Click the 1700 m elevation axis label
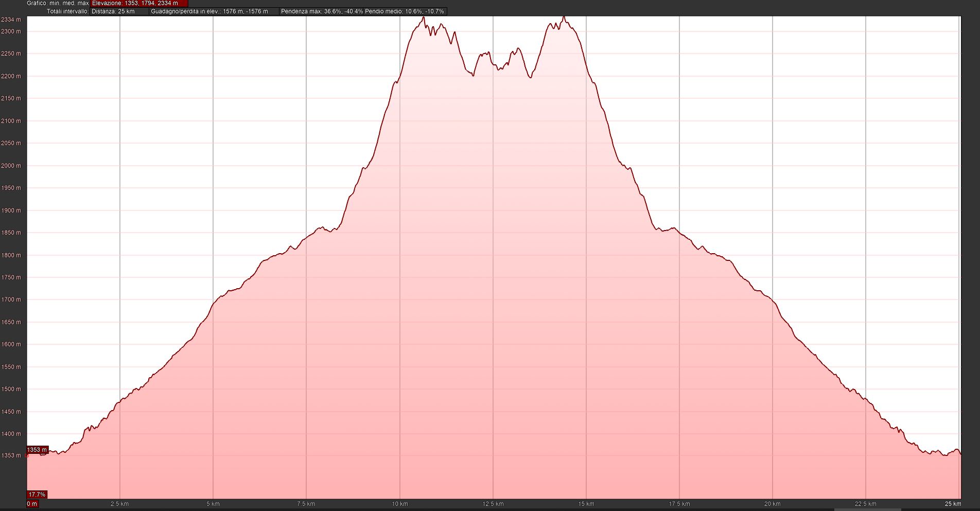The image size is (980, 511). tap(11, 299)
